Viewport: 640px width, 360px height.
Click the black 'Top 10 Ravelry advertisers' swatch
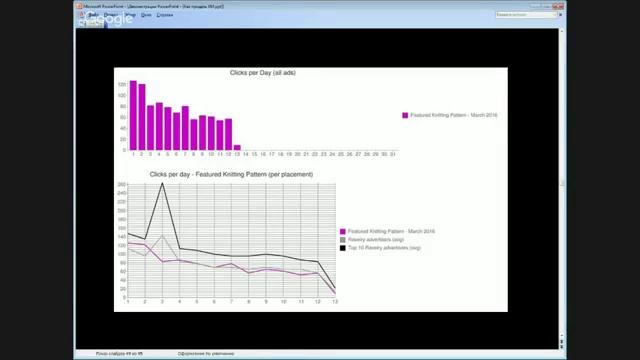pos(342,248)
